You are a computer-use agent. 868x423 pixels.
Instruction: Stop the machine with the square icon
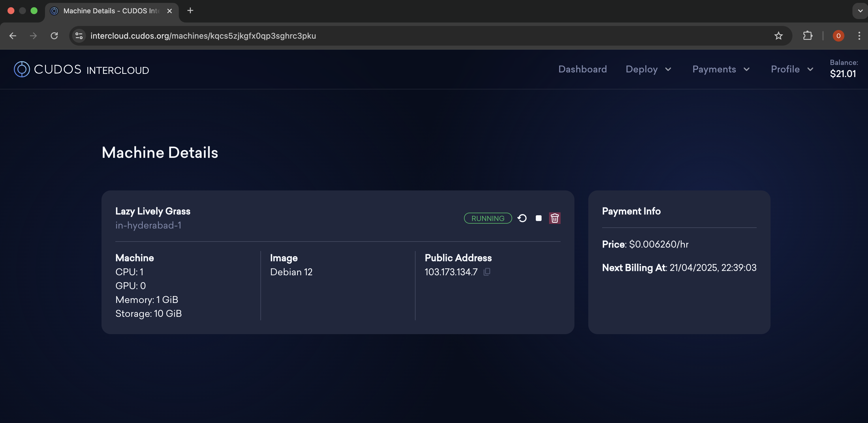pyautogui.click(x=538, y=218)
